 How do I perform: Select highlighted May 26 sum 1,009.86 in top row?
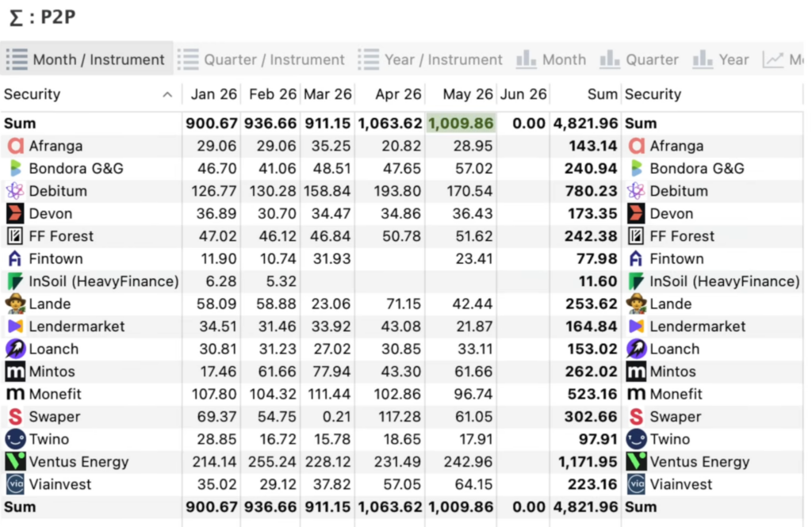click(x=461, y=123)
